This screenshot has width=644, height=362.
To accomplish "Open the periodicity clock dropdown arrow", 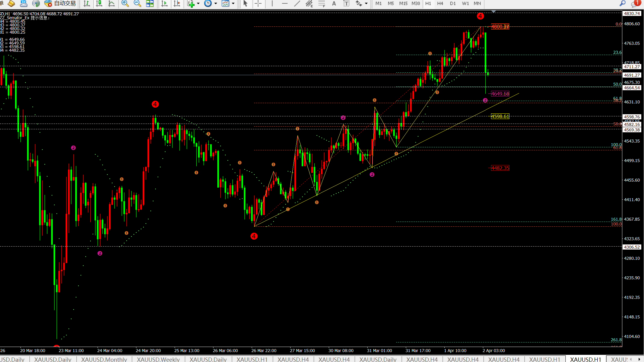I will 216,4.
